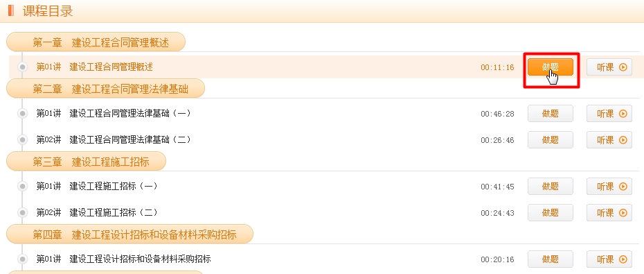
Task: Open 做题 for 合同管理法律基础（一）
Action: coord(551,114)
